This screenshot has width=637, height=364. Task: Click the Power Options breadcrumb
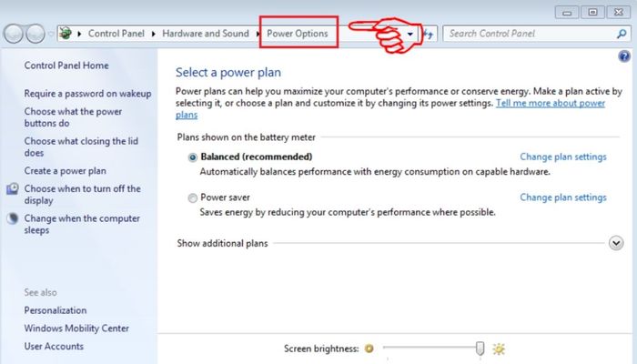coord(298,34)
